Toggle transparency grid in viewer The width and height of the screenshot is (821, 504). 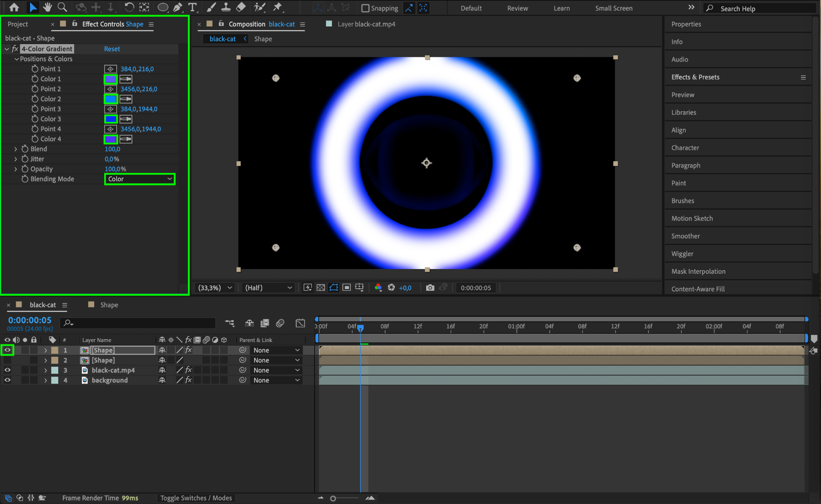coord(321,287)
